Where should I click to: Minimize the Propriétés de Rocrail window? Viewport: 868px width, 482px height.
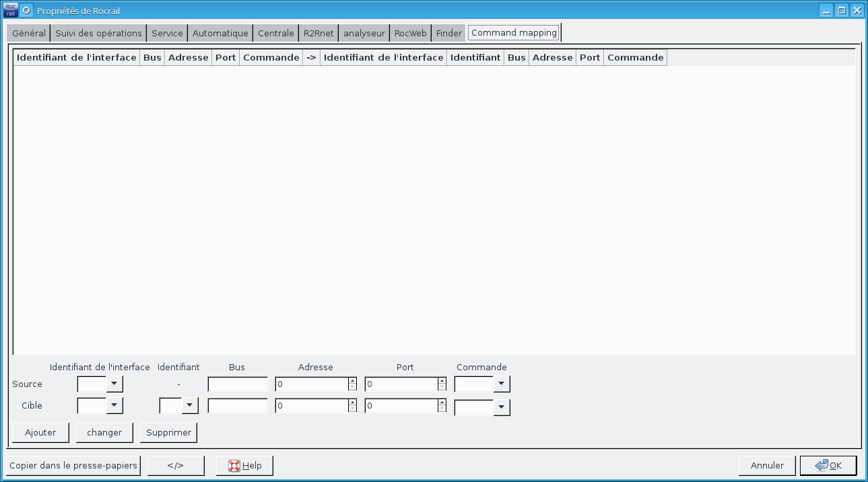pos(826,11)
